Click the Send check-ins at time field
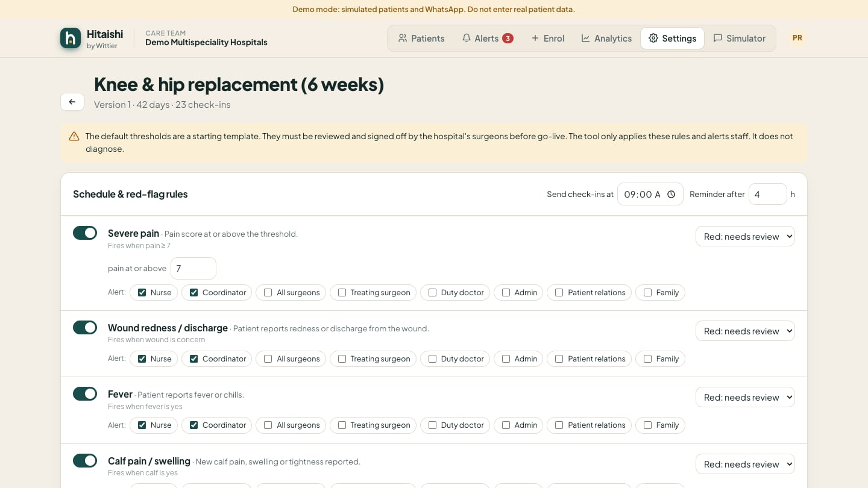 click(650, 194)
